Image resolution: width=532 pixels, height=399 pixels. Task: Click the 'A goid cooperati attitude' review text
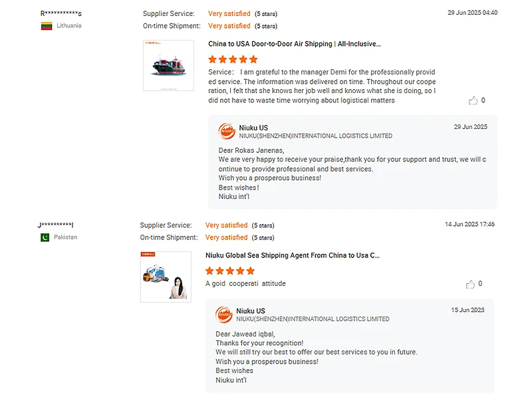click(245, 283)
